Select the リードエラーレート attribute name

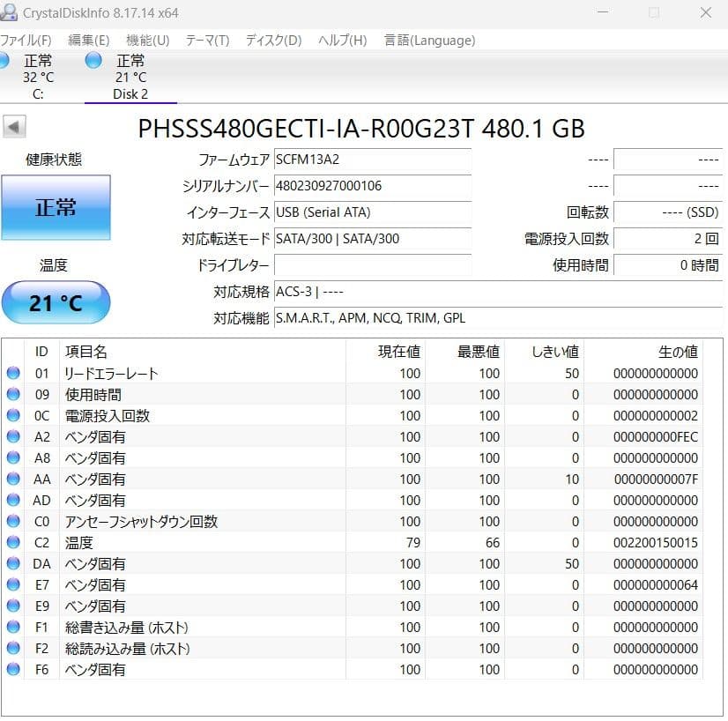[111, 374]
